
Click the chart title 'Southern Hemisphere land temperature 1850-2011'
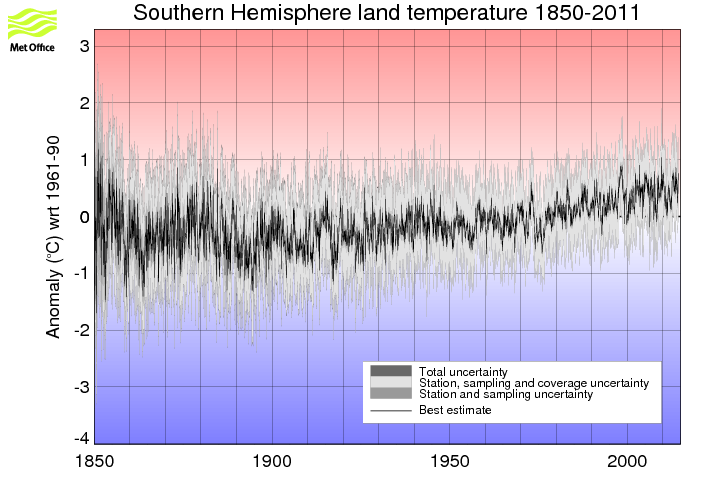(x=387, y=13)
